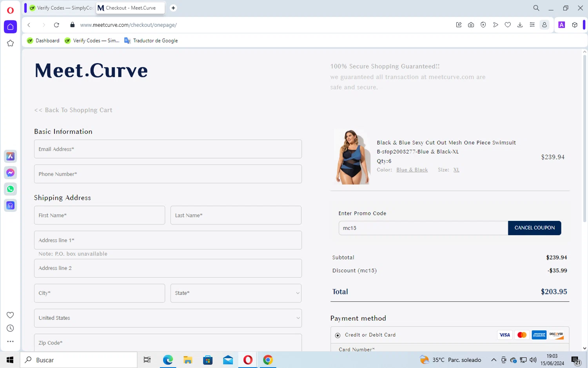The image size is (588, 368).
Task: Open Task View from the taskbar
Action: (x=147, y=360)
